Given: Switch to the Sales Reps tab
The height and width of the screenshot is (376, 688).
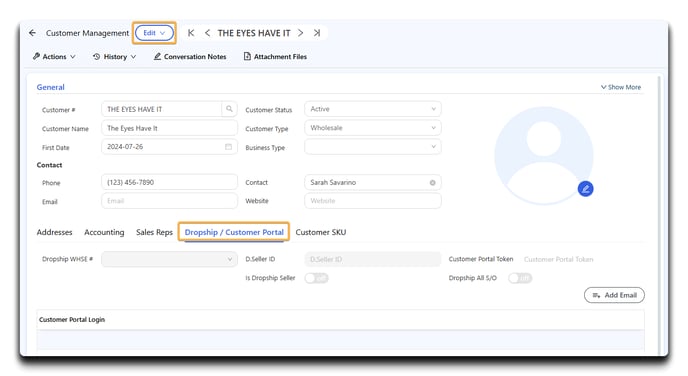Looking at the screenshot, I should click(154, 232).
